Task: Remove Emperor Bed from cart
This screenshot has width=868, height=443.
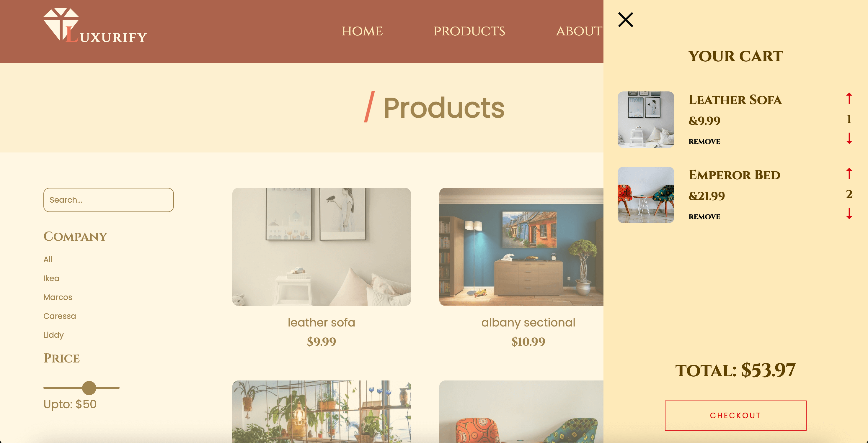Action: point(704,216)
